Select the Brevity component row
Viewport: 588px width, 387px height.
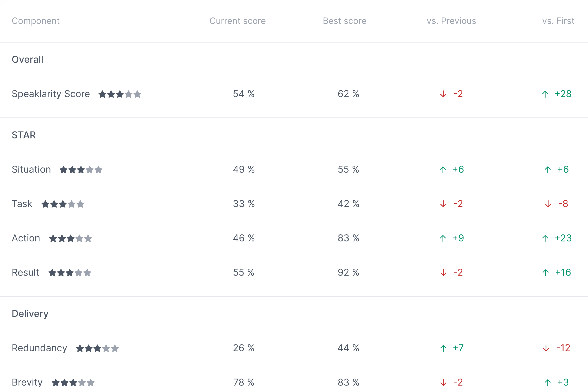tap(27, 382)
